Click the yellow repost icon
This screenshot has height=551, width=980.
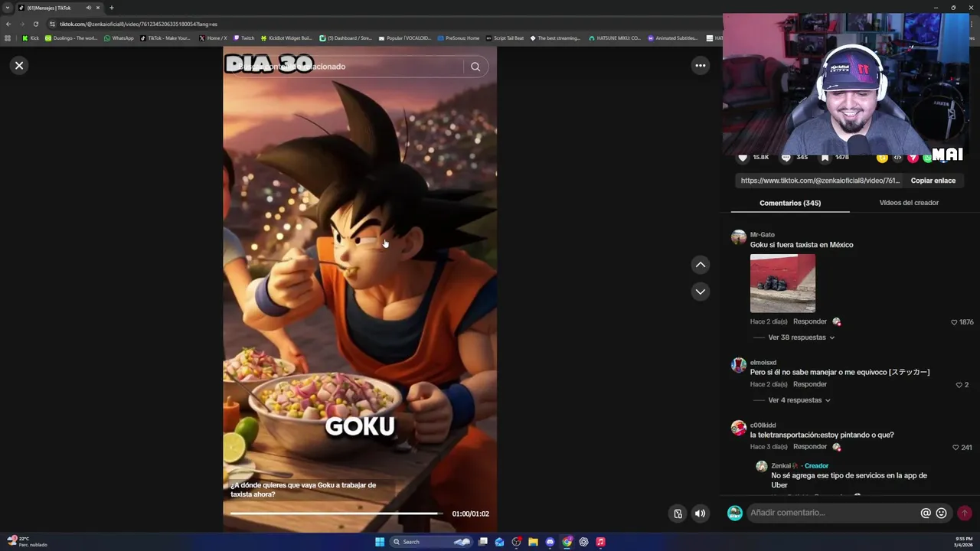(882, 158)
